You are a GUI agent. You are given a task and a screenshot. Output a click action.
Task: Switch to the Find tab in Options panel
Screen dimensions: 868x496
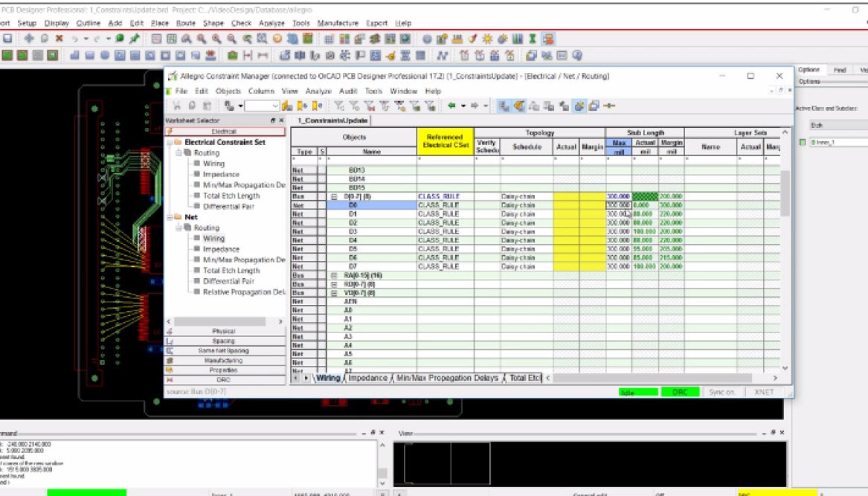point(840,70)
